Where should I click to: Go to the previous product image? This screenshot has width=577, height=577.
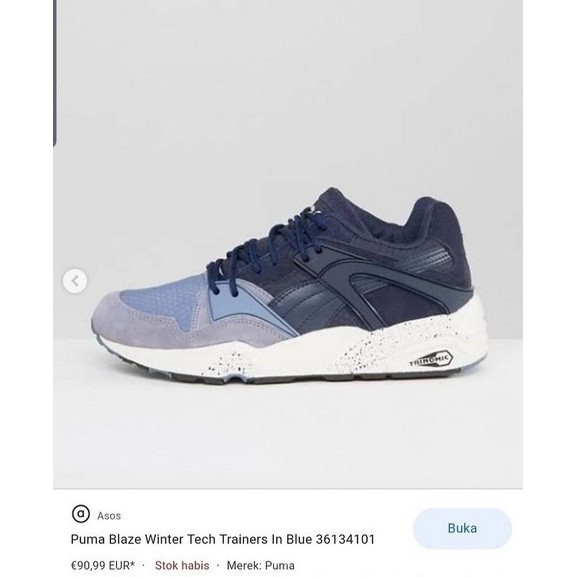[75, 282]
